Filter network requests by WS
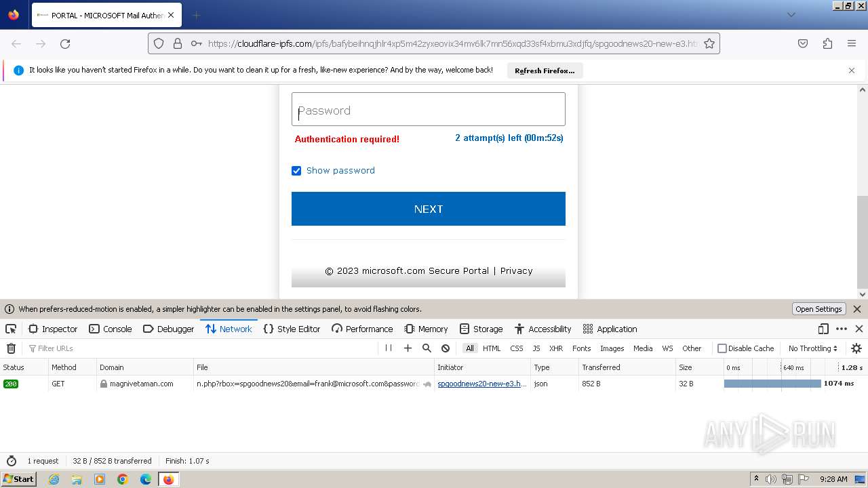The height and width of the screenshot is (488, 868). click(667, 348)
